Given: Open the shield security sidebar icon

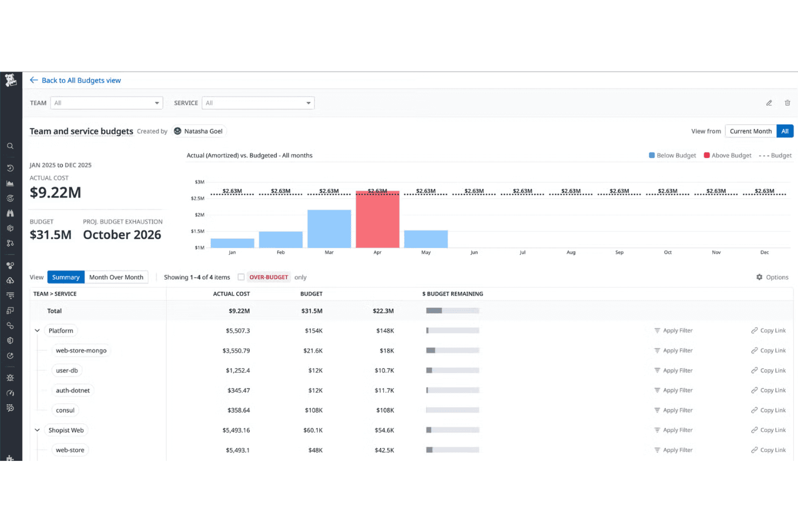Looking at the screenshot, I should 10,341.
